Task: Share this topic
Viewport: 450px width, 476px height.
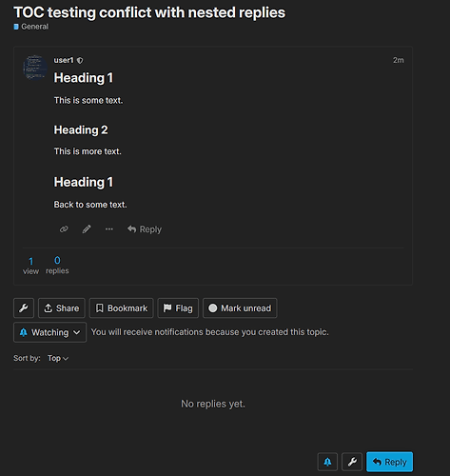Action: 62,307
